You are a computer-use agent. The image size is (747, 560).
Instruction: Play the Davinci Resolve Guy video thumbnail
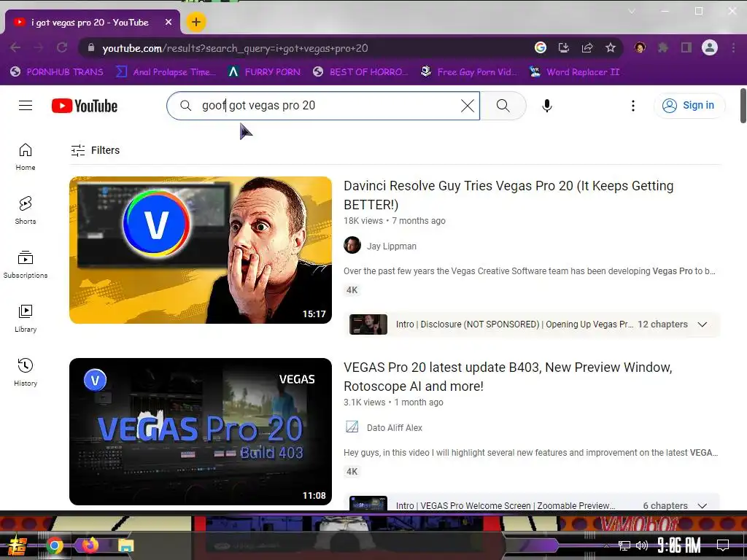coord(201,250)
